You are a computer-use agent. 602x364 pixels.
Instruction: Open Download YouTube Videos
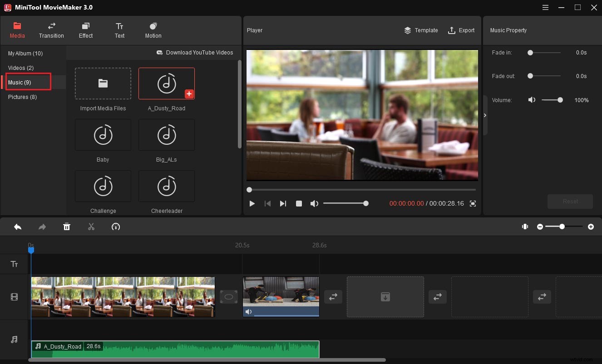coord(195,52)
